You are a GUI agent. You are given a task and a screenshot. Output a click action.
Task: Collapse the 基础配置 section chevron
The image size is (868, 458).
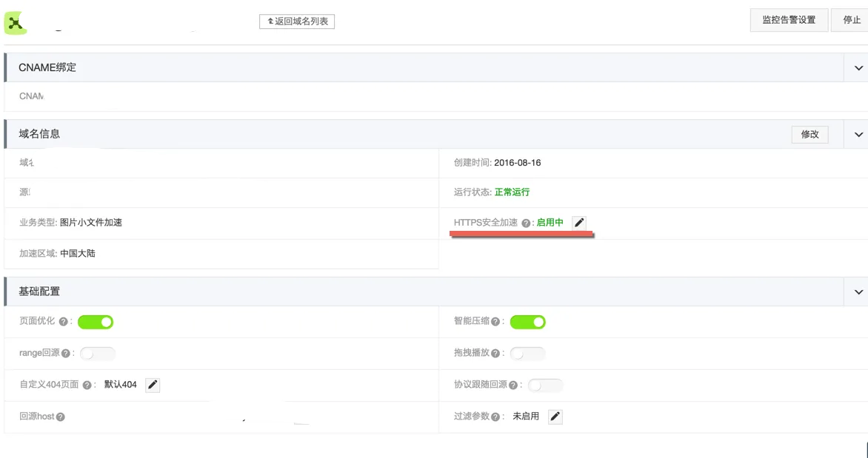coord(858,292)
